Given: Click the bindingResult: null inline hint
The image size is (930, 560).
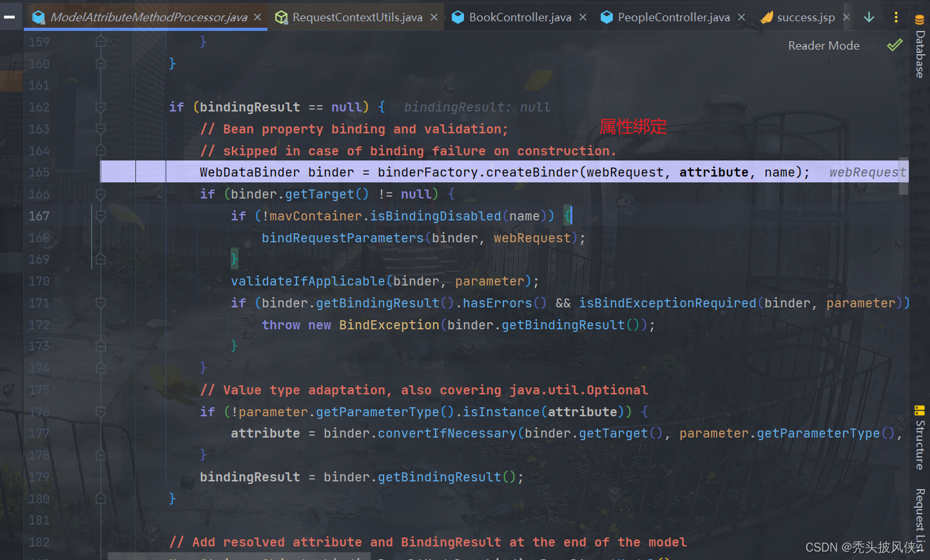Looking at the screenshot, I should (477, 107).
